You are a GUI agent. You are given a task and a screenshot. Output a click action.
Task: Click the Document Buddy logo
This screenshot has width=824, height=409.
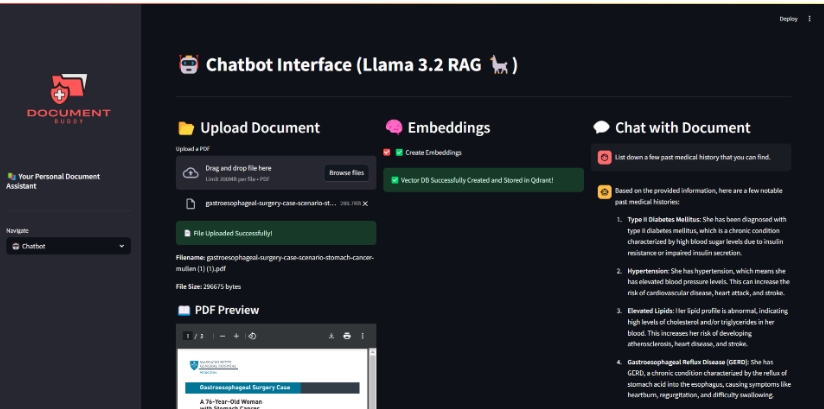(x=70, y=96)
